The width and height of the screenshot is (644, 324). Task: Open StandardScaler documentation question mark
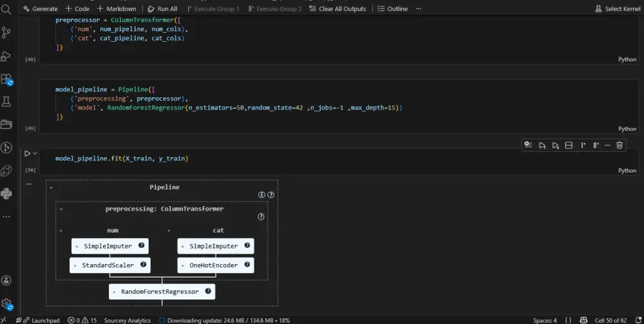coord(143,265)
